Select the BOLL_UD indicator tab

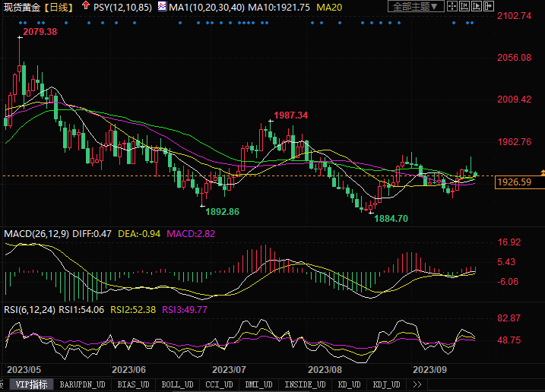(x=177, y=385)
